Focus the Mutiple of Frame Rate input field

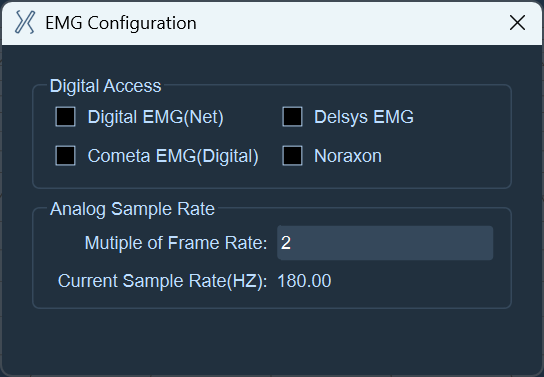click(x=385, y=243)
